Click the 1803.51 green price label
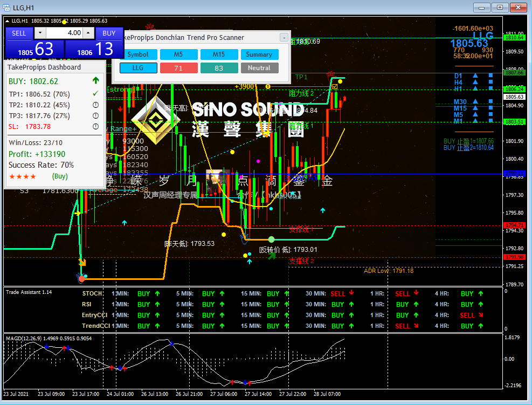 (x=514, y=121)
